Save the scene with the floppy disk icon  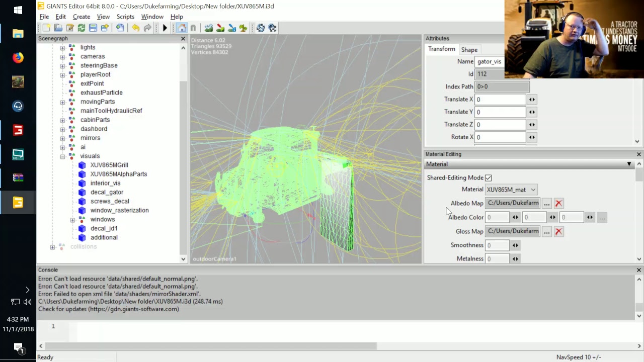coord(93,28)
